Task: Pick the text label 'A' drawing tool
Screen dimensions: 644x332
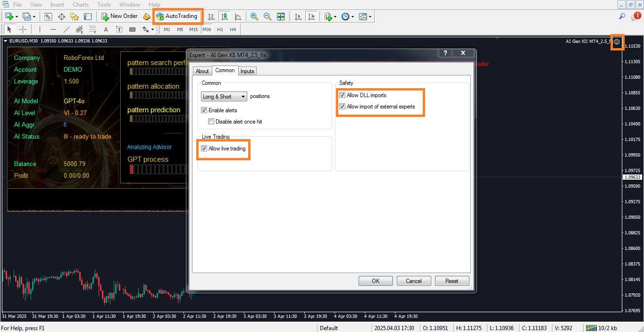Action: 106,29
